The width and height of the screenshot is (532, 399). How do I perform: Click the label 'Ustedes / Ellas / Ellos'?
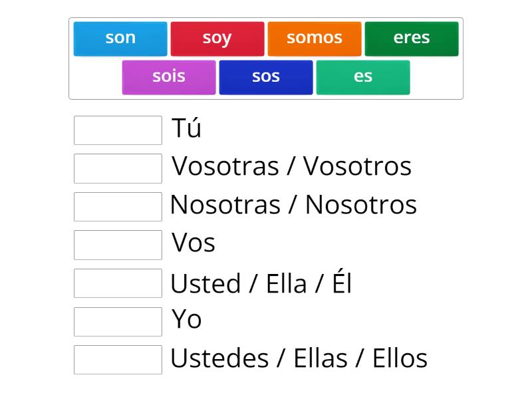(299, 359)
